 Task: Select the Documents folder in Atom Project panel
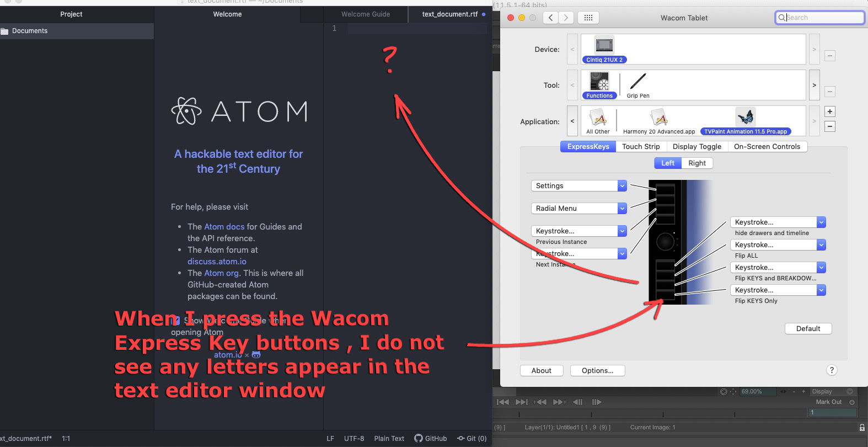77,31
